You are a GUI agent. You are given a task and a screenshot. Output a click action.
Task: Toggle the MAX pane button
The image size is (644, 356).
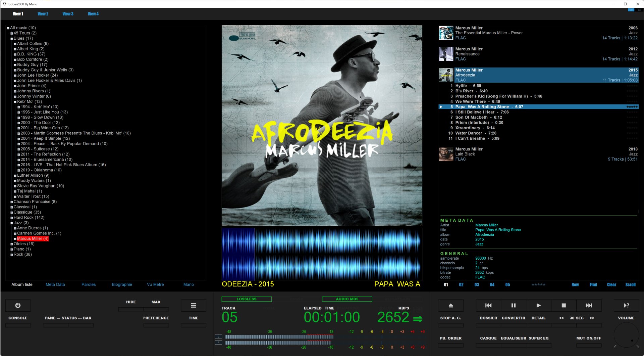click(x=156, y=309)
